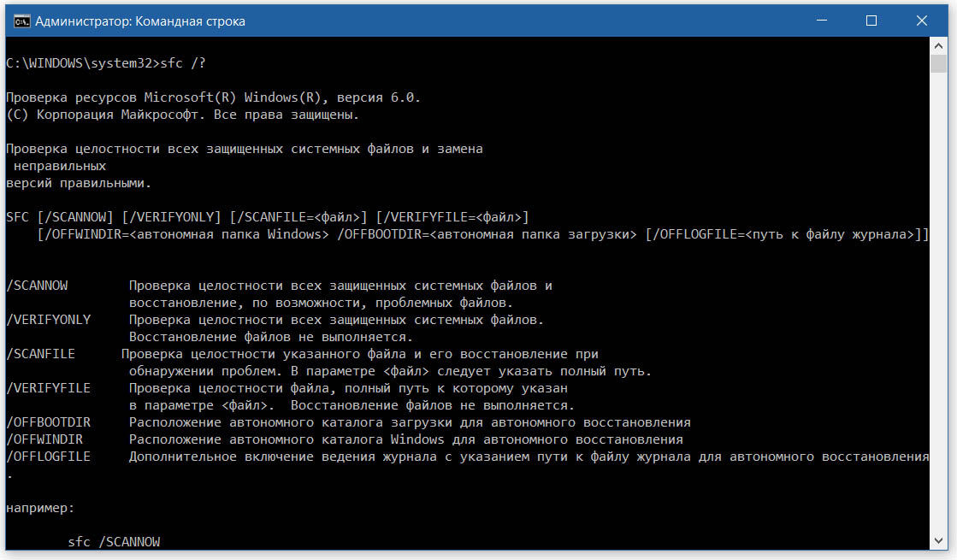Viewport: 957px width, 560px height.
Task: Click the /OFFWINDIR entry in the parameter descriptions
Action: click(44, 439)
